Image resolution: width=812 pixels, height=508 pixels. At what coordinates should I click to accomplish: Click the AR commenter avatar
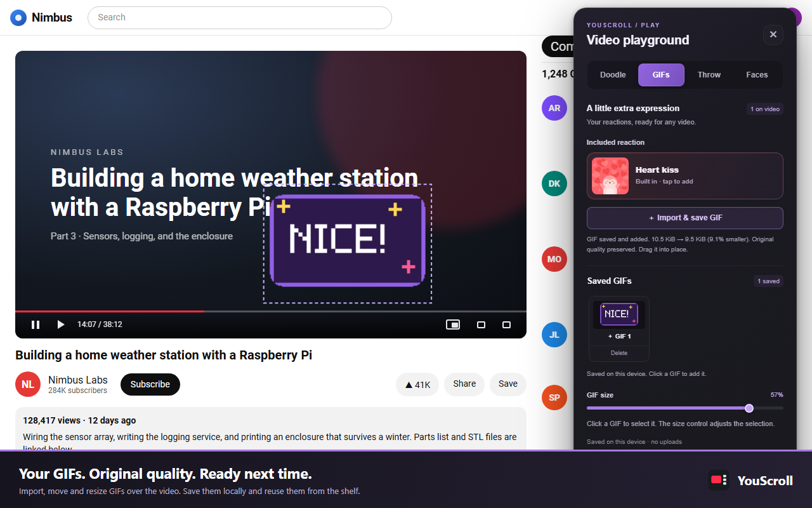[x=554, y=108]
